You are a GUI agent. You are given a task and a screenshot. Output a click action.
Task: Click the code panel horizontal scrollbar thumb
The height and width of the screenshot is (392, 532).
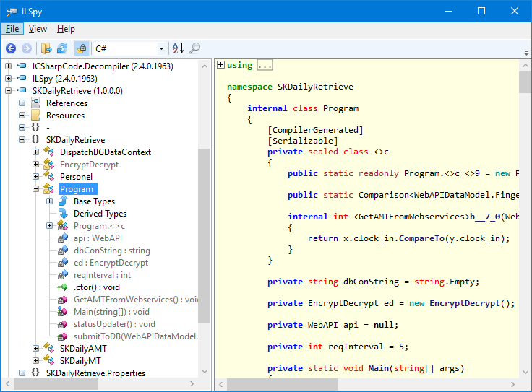click(x=283, y=384)
